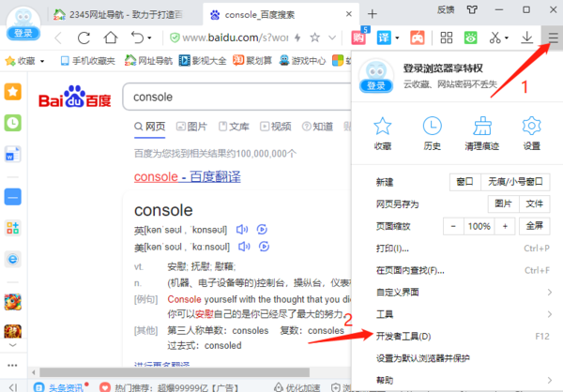Save page as 图片 button
The width and height of the screenshot is (563, 392).
(503, 204)
